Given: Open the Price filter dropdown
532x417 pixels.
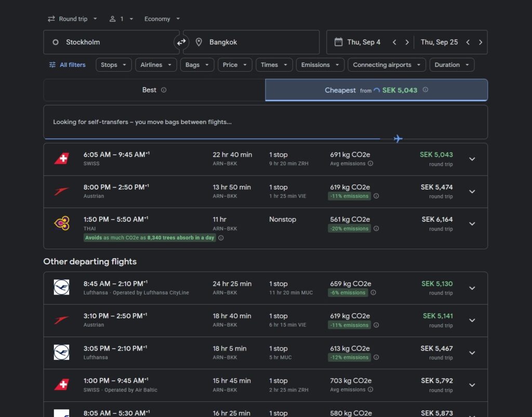Looking at the screenshot, I should [x=235, y=65].
